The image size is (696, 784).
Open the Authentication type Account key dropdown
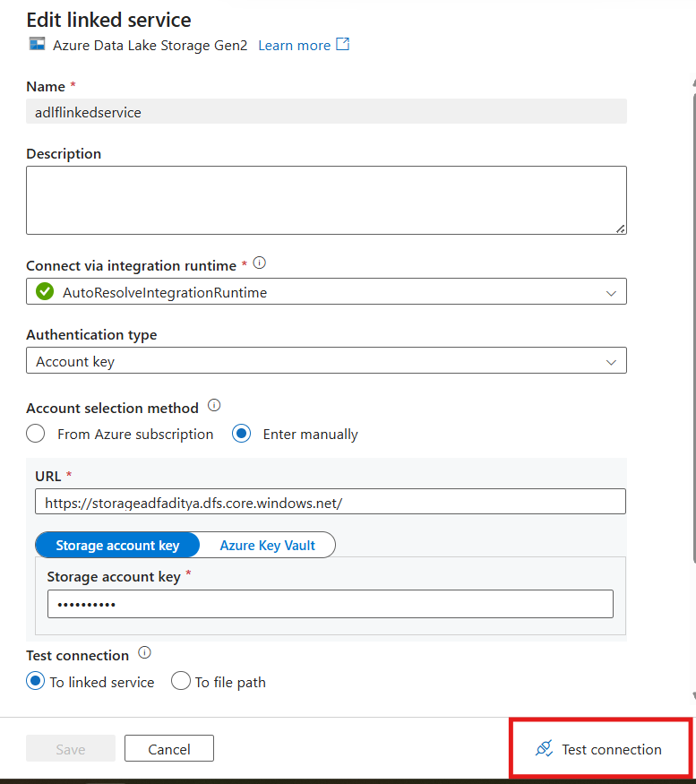pos(326,360)
